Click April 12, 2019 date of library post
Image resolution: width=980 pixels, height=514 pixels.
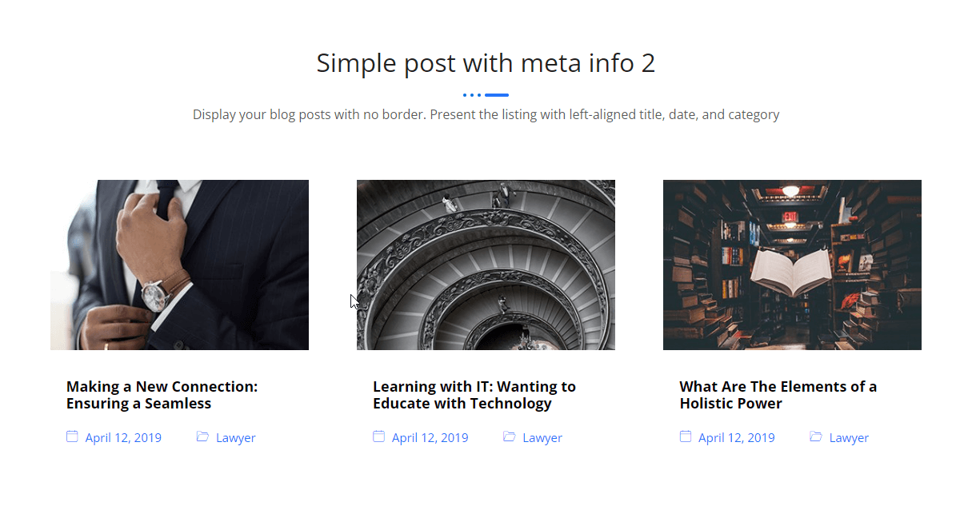[x=736, y=438]
